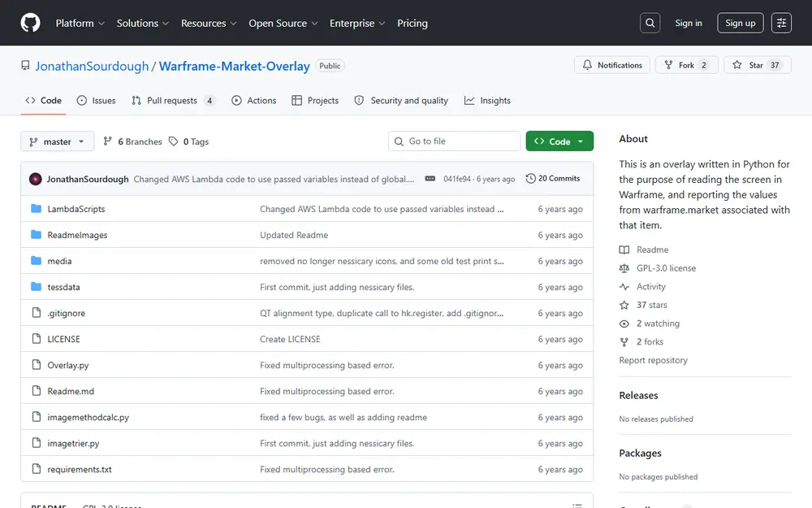Open the Overlay.py file name

[x=68, y=365]
